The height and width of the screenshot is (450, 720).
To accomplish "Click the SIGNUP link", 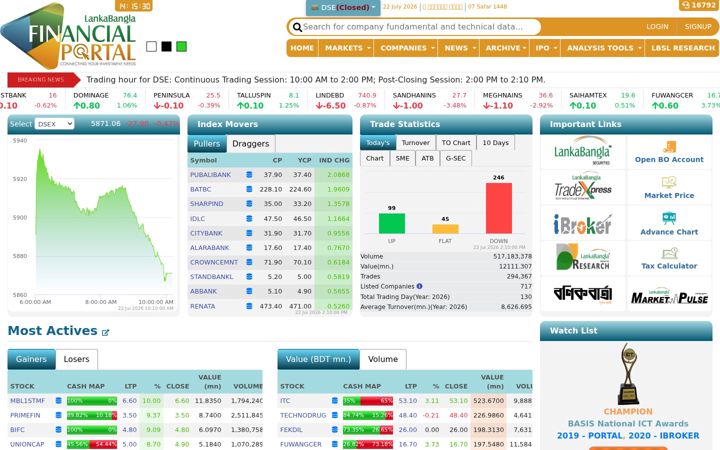I will click(x=698, y=27).
